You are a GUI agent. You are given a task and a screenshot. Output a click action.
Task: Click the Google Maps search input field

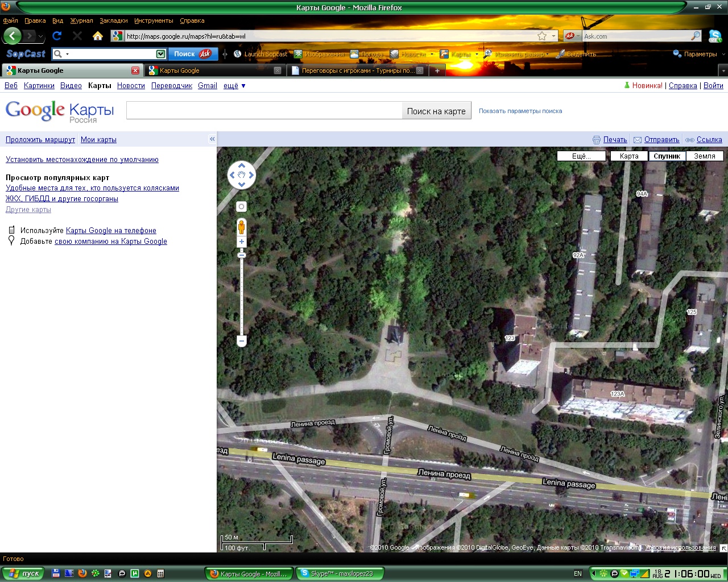point(264,111)
